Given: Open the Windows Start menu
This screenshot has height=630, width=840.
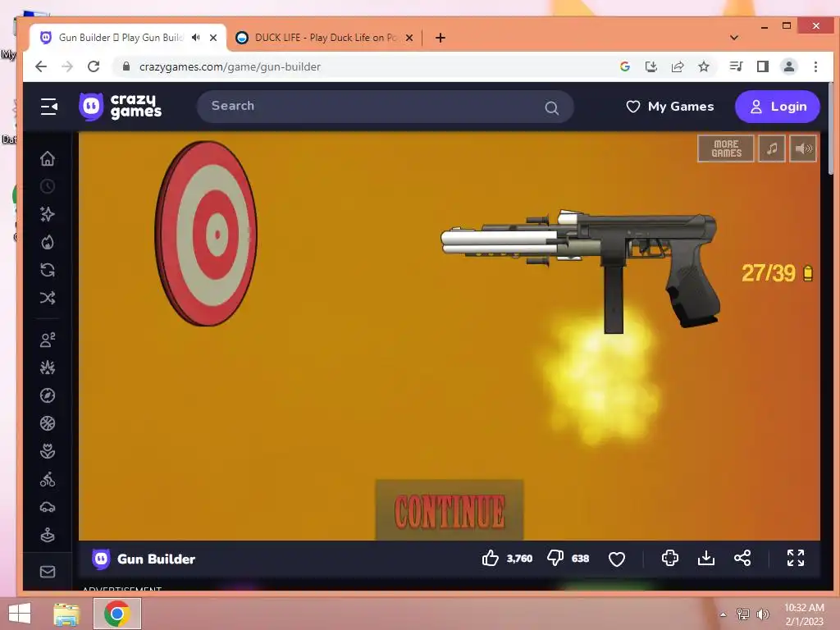Looking at the screenshot, I should (20, 614).
